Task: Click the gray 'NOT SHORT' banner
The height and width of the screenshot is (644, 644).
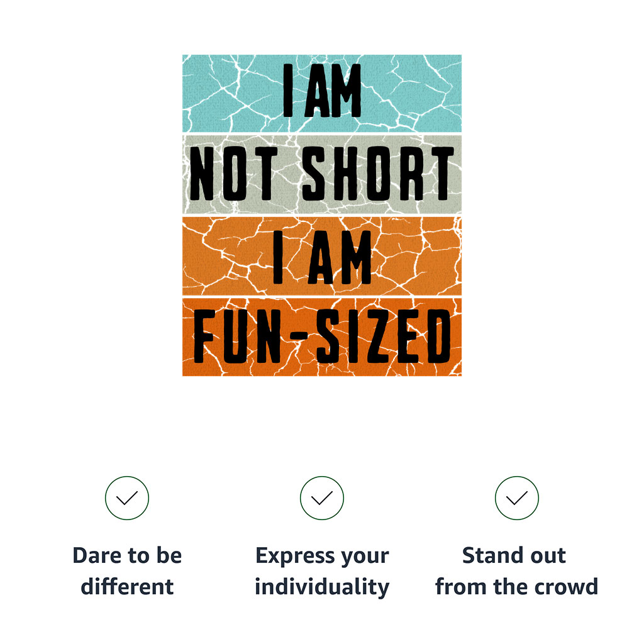Action: (321, 174)
